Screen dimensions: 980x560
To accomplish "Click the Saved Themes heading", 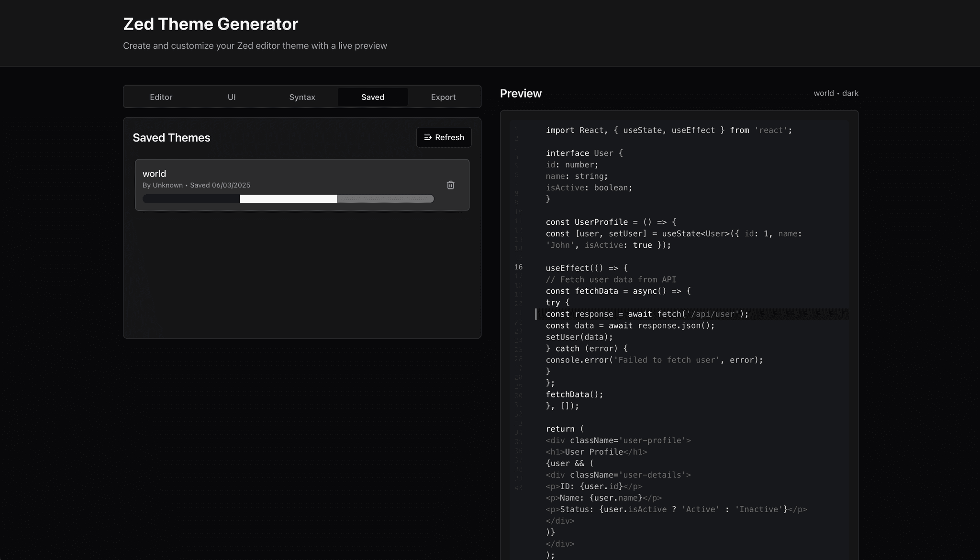I will (171, 138).
